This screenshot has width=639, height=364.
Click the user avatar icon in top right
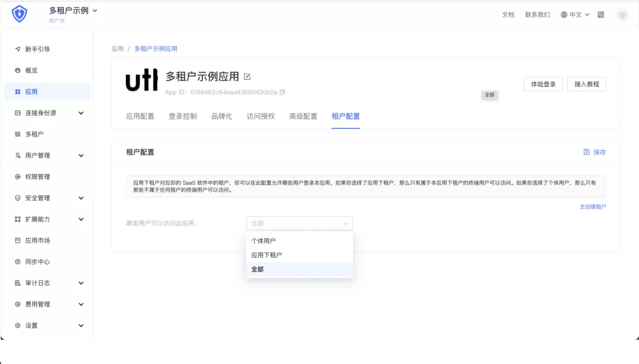[x=622, y=15]
